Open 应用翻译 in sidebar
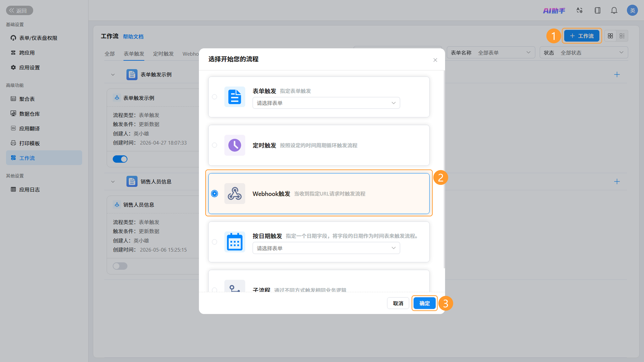The width and height of the screenshot is (644, 362). [44, 128]
